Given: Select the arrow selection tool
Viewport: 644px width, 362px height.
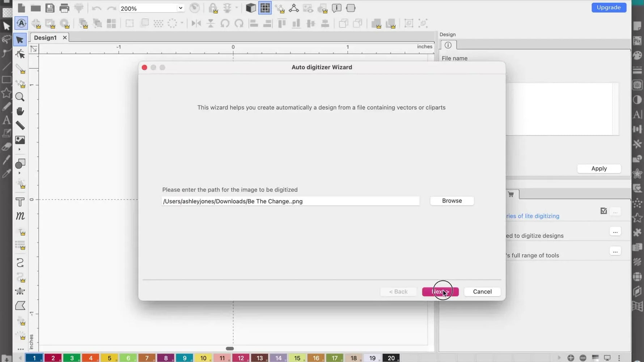Looking at the screenshot, I should 20,40.
